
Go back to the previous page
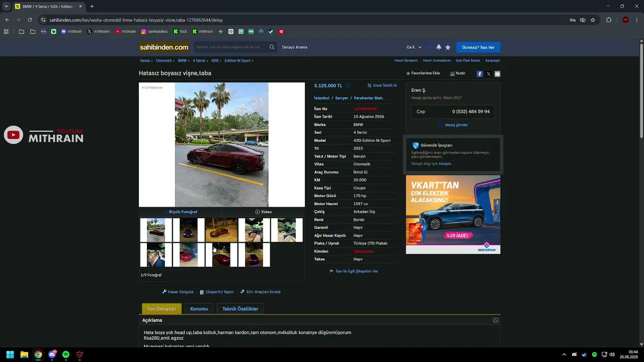[x=7, y=20]
